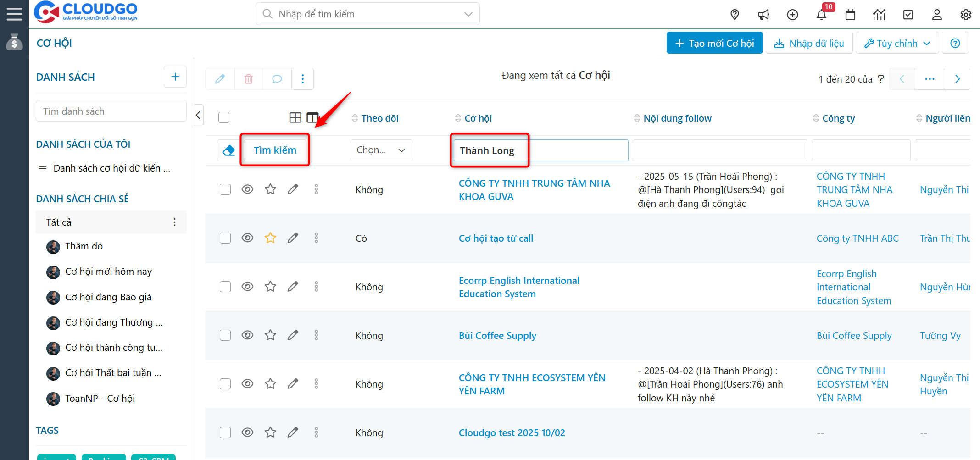Collapse the left list sidebar panel

pos(198,115)
